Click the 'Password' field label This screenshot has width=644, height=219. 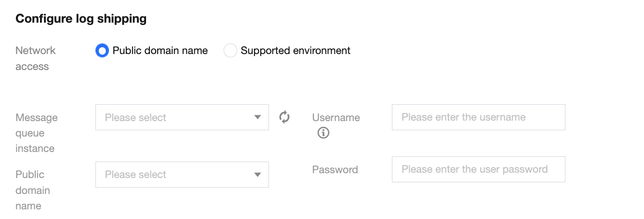[x=335, y=169]
